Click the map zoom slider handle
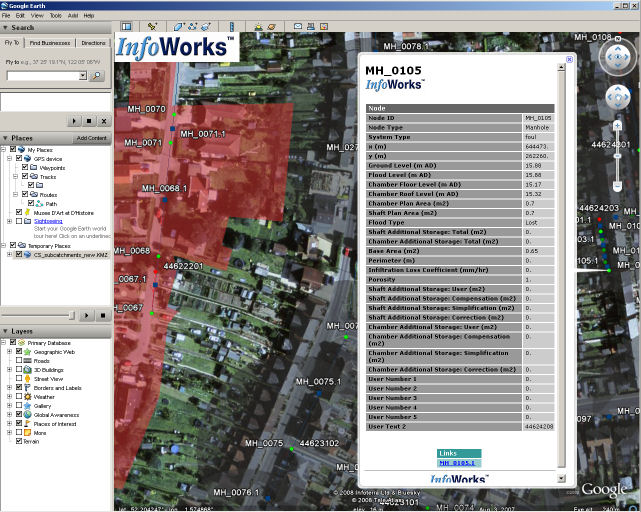 pos(618,156)
